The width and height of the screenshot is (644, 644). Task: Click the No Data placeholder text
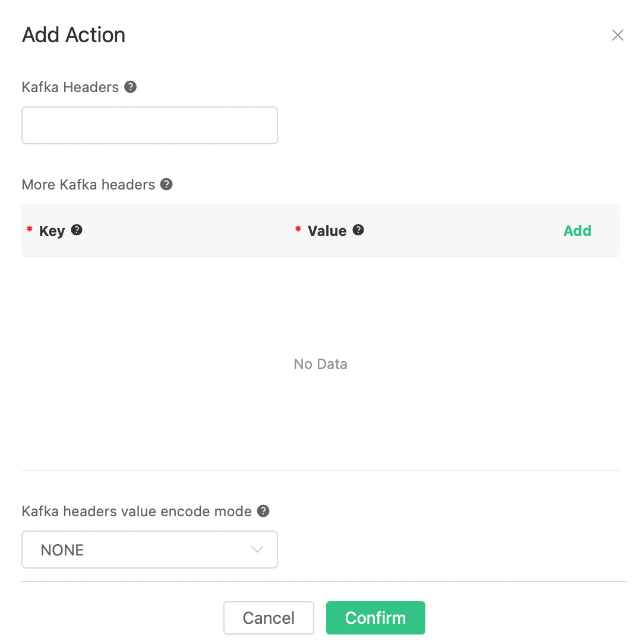point(321,364)
